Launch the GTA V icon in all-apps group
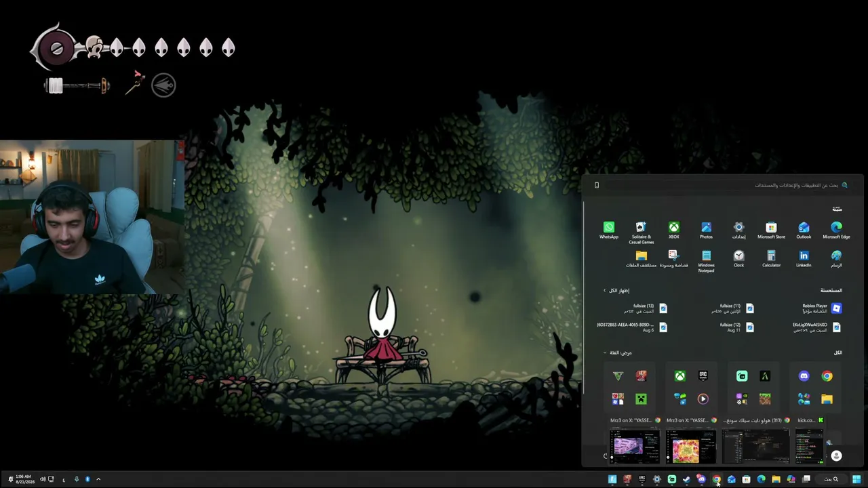Viewport: 868px width, 488px height. click(618, 376)
